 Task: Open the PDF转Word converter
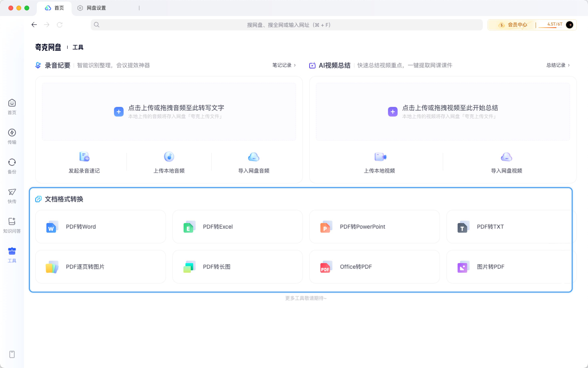[100, 227]
